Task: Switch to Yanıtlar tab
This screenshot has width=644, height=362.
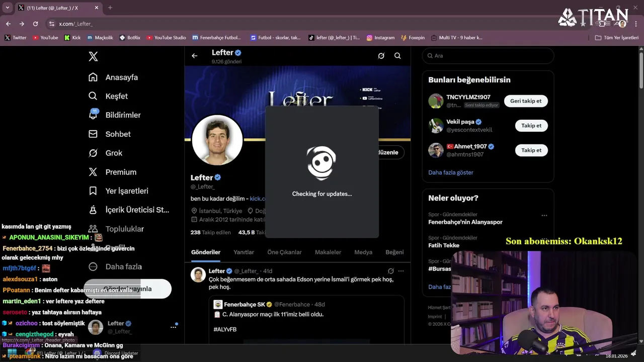Action: point(244,252)
